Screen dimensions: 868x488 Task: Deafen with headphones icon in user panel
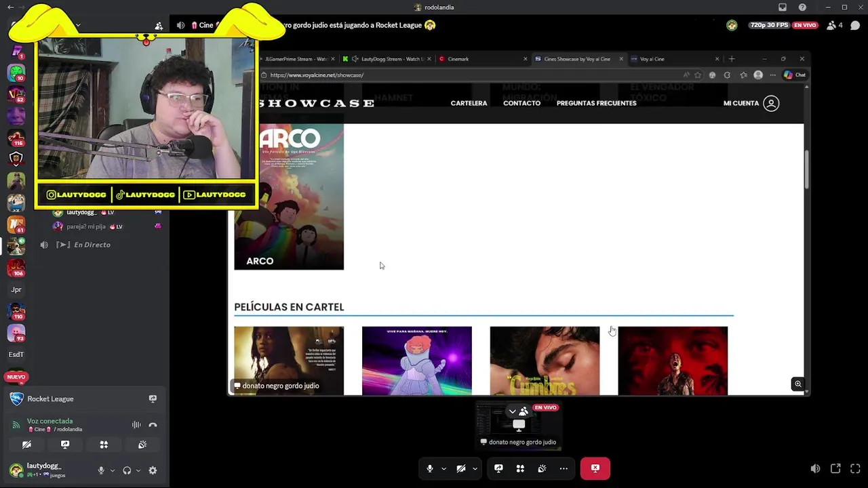(x=127, y=470)
